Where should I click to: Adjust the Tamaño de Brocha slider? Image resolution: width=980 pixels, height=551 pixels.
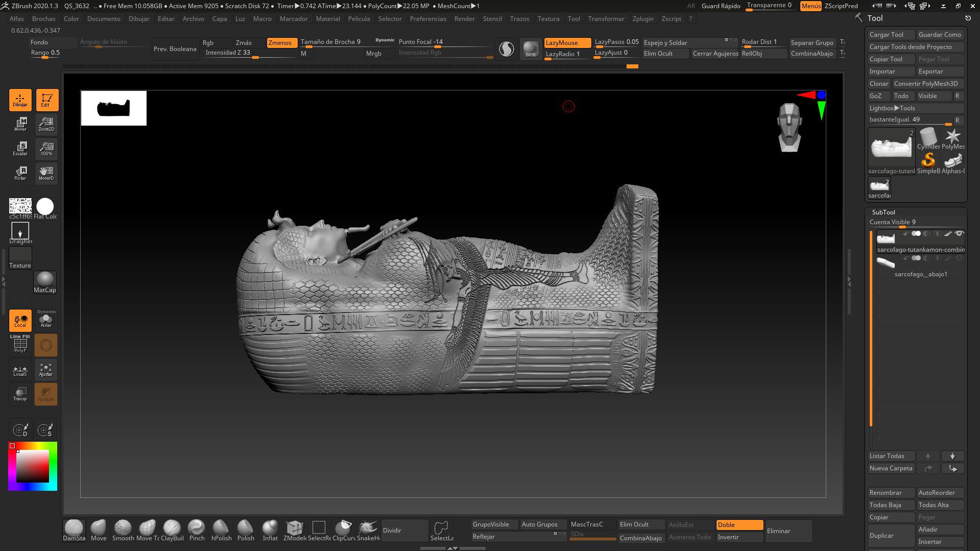coord(347,43)
